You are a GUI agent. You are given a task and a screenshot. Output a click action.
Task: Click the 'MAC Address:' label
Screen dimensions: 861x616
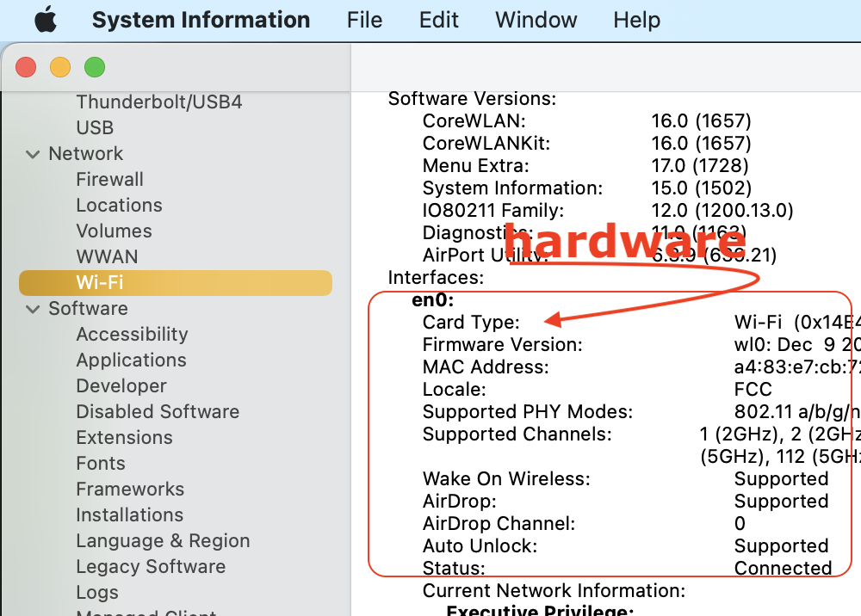486,367
